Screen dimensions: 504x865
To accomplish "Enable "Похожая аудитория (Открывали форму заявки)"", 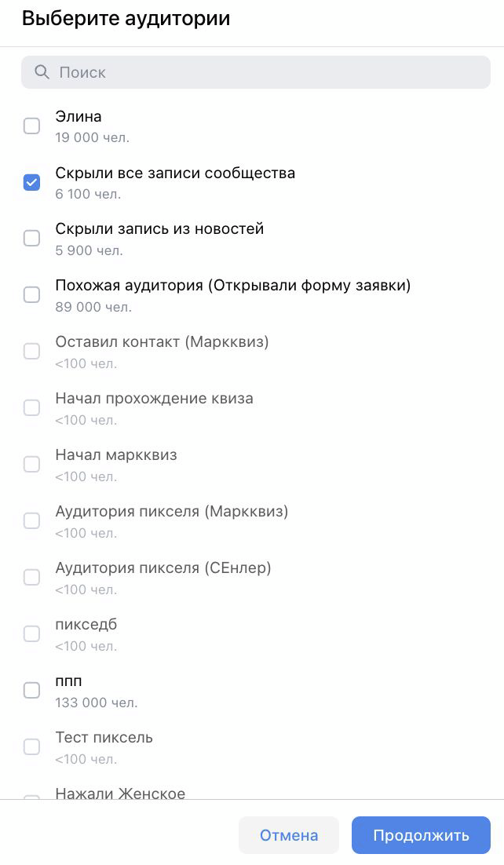I will click(31, 294).
